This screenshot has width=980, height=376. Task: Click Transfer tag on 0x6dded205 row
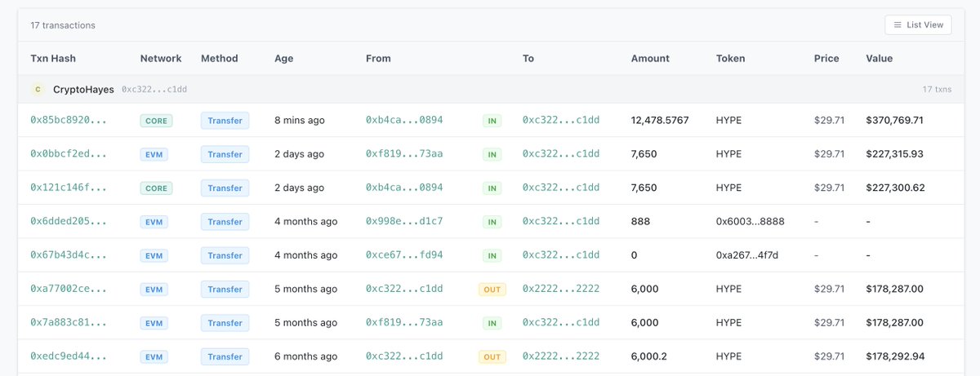[225, 222]
